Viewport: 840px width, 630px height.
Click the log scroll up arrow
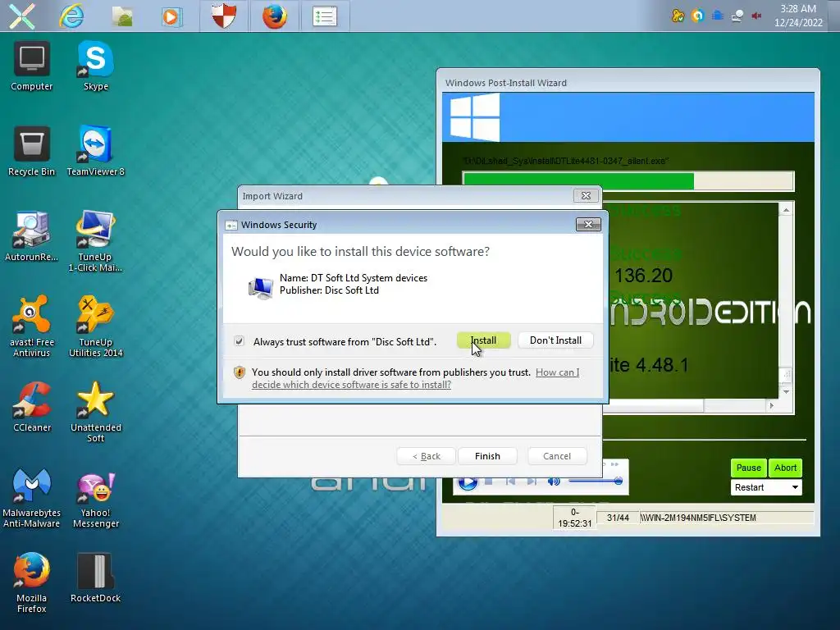(786, 210)
